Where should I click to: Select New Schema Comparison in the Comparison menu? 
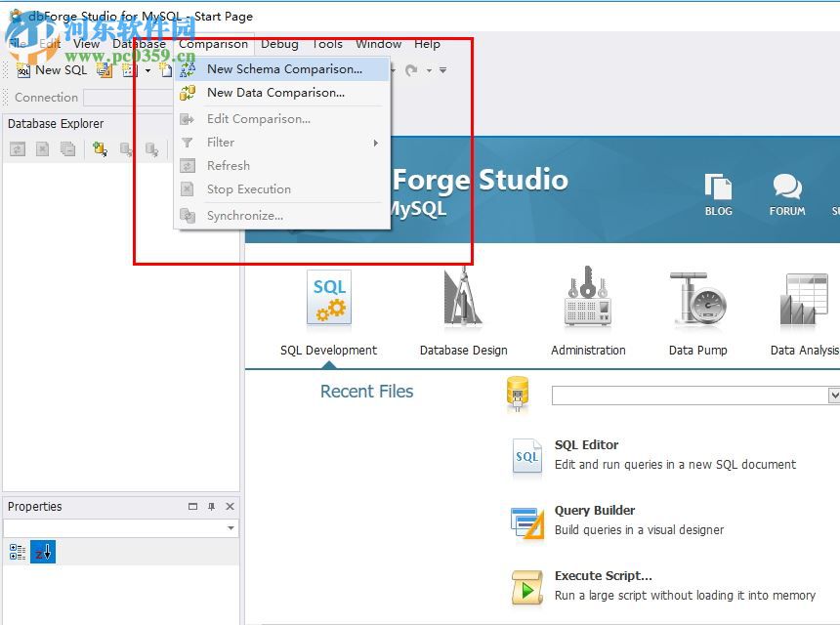tap(284, 68)
